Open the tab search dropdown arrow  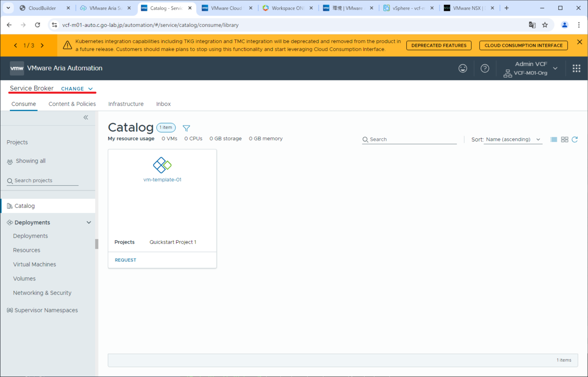(x=7, y=8)
